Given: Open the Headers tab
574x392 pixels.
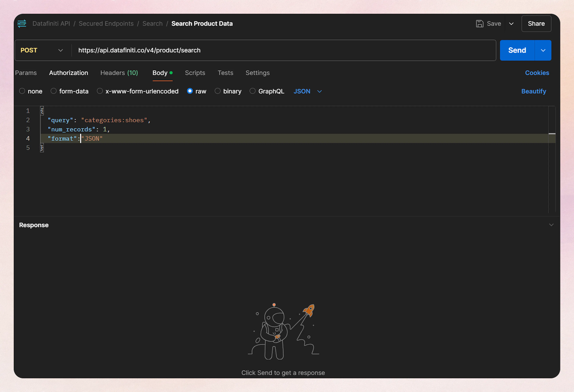Looking at the screenshot, I should [119, 73].
